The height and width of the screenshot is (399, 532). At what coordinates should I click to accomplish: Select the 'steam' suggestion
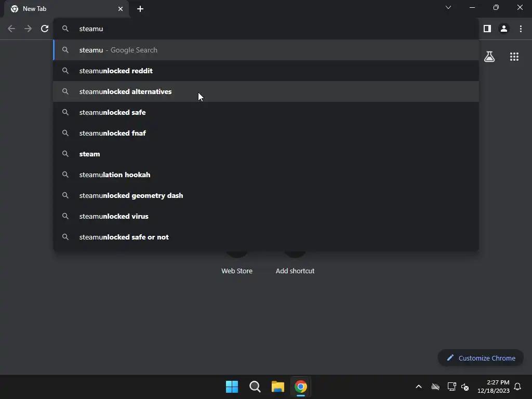[x=266, y=154]
